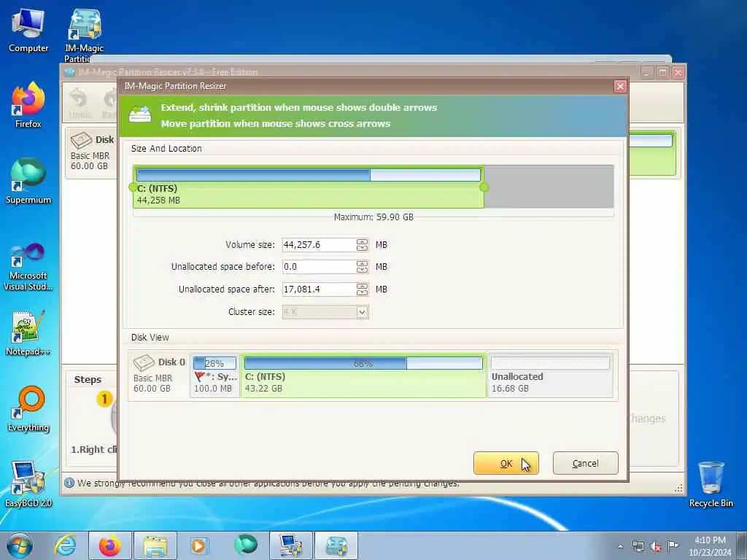Viewport: 747px width, 560px height.
Task: Select C: (NTFS) 43.22 GB in Disk View
Action: (x=363, y=376)
